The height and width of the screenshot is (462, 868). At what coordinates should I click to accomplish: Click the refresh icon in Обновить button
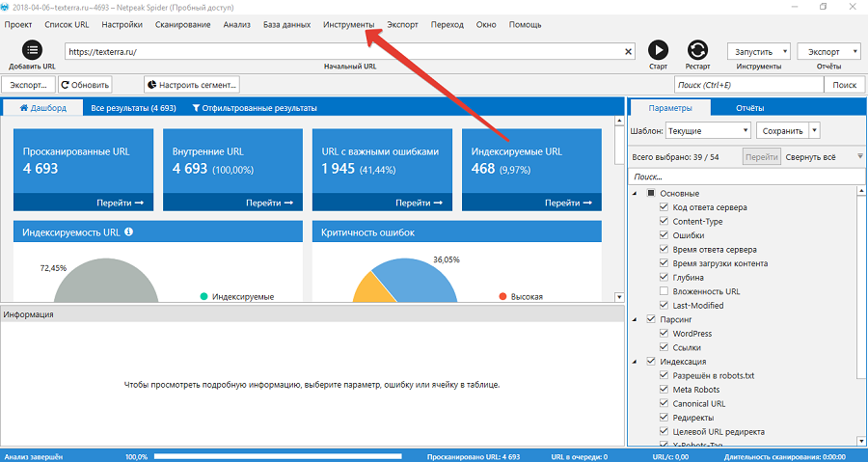coord(66,85)
